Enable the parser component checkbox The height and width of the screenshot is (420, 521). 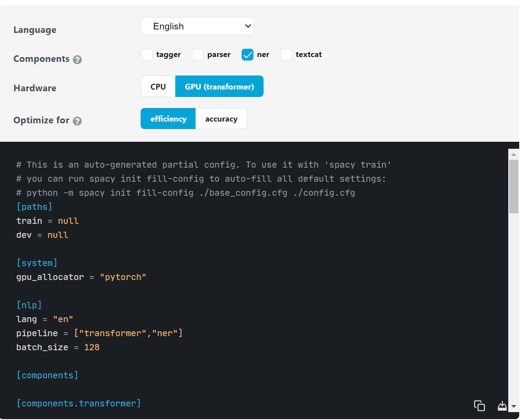198,55
